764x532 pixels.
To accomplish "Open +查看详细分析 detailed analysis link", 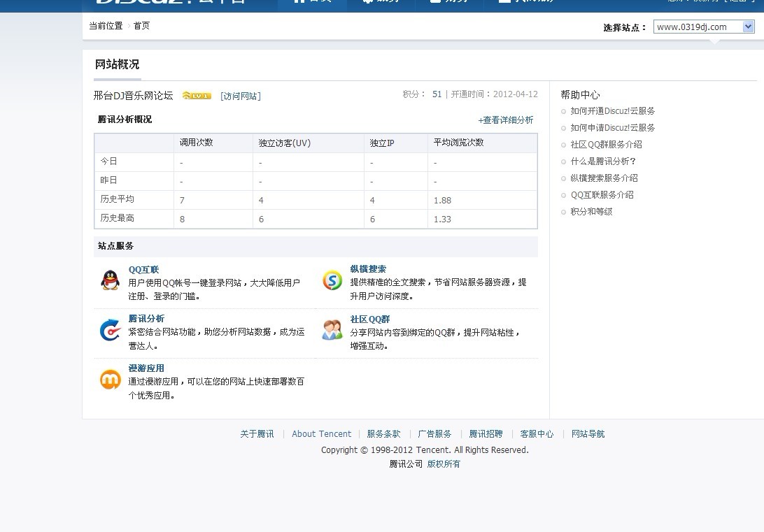I will [506, 120].
